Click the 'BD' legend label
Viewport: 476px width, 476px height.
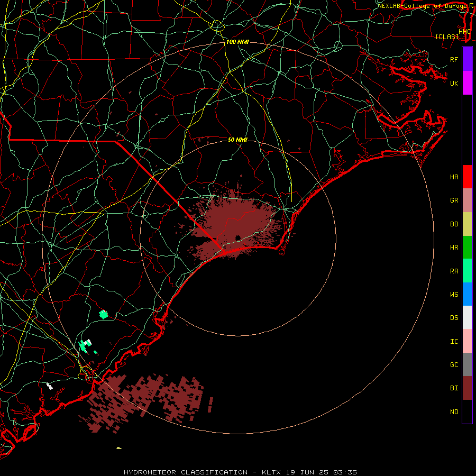[454, 224]
